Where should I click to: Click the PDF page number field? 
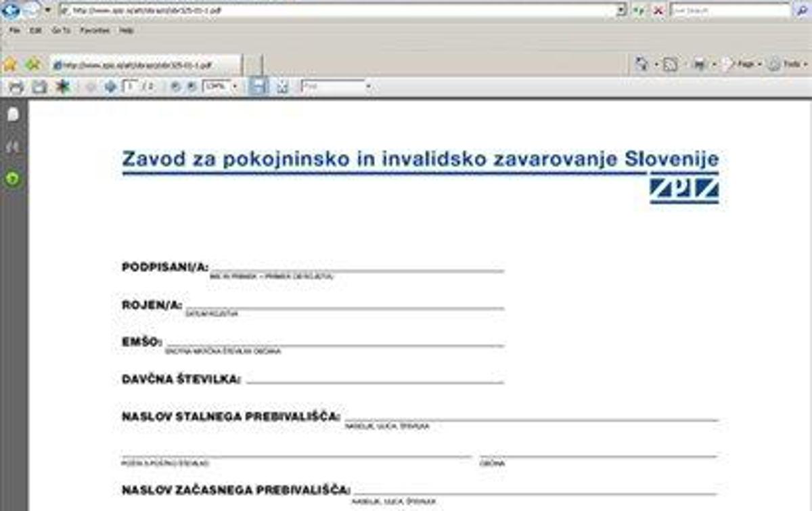point(129,87)
